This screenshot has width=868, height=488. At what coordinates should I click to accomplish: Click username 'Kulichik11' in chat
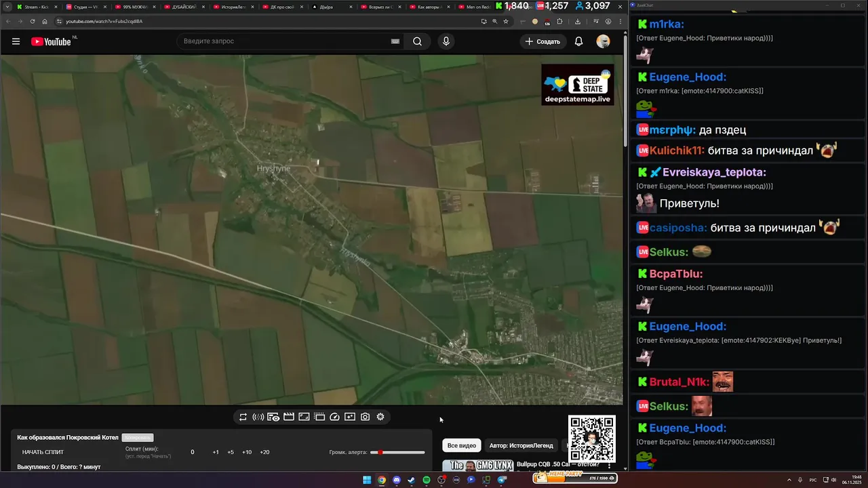(x=677, y=150)
